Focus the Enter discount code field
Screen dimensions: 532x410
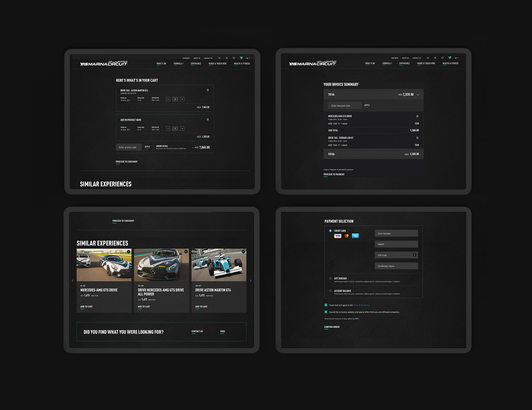[345, 105]
